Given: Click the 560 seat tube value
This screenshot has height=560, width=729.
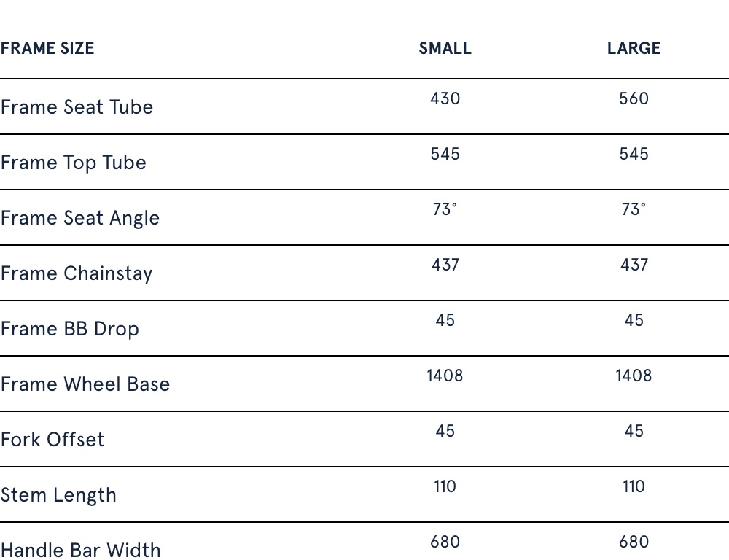Looking at the screenshot, I should pos(634,98).
